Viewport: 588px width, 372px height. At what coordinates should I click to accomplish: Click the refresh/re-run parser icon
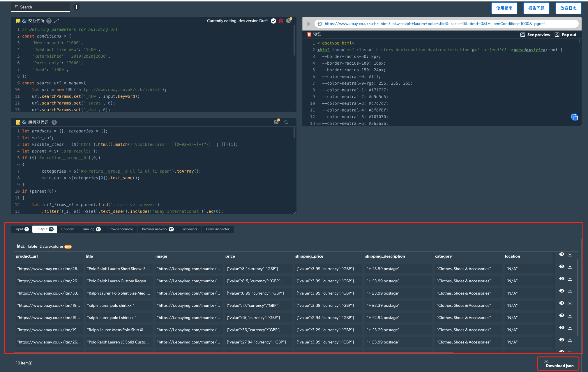click(x=286, y=122)
